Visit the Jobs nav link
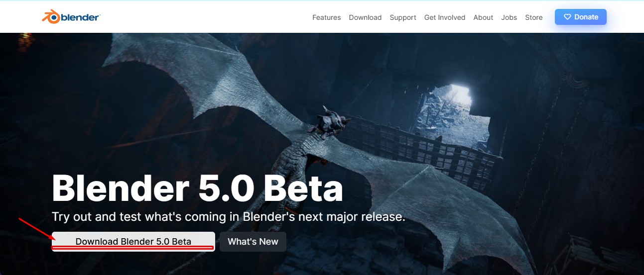644x275 pixels. tap(509, 17)
